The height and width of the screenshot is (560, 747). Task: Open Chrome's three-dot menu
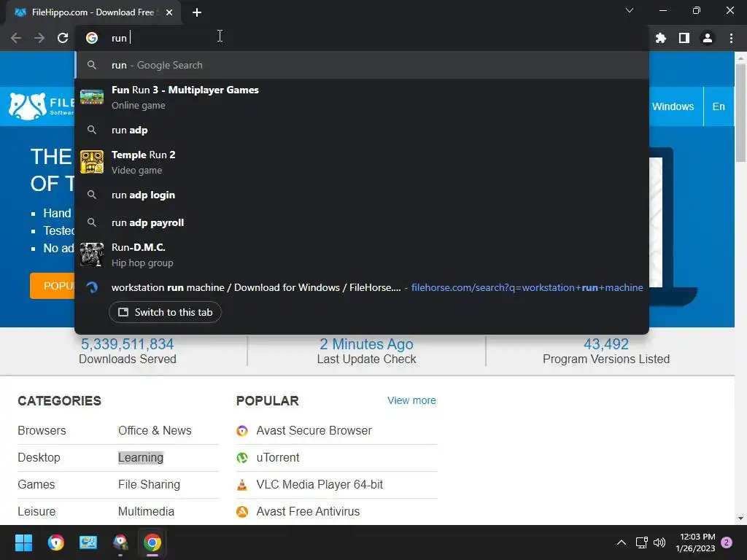pyautogui.click(x=731, y=38)
